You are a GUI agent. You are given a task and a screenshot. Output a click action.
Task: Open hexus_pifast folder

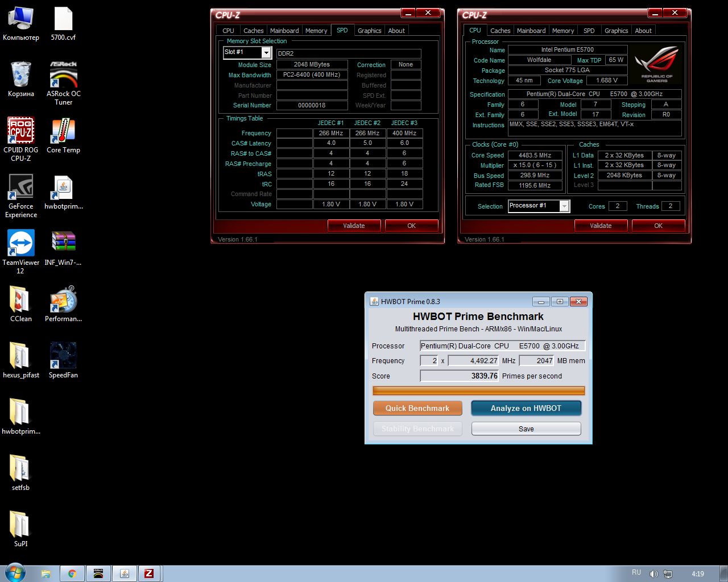point(21,360)
